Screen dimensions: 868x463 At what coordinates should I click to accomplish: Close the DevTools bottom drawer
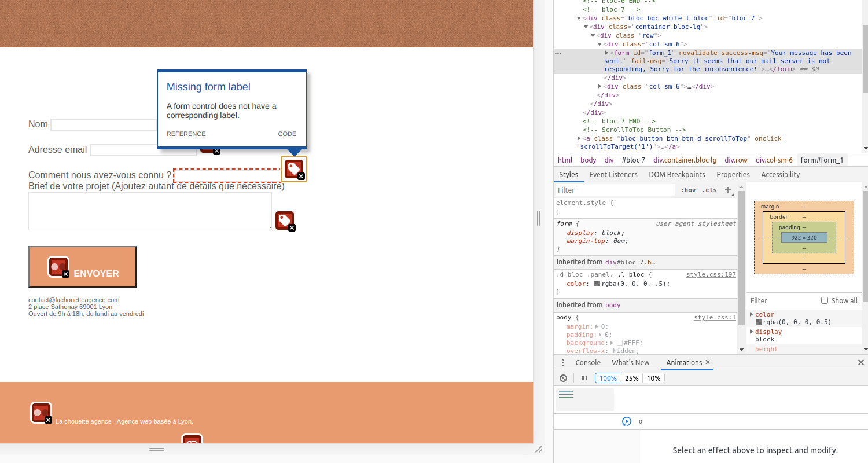[x=860, y=362]
